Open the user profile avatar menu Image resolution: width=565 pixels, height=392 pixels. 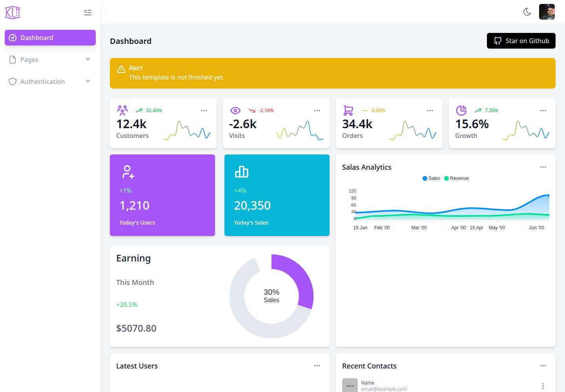point(547,12)
